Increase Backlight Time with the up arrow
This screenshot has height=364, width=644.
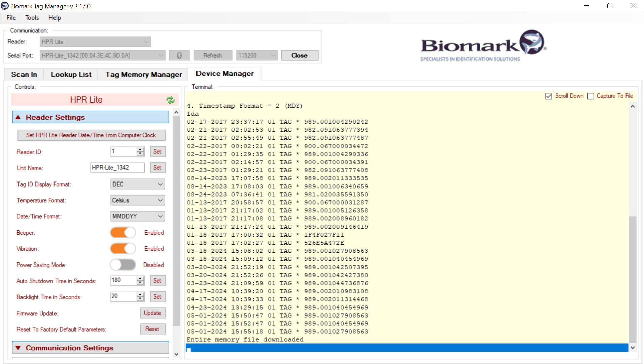[x=140, y=294]
